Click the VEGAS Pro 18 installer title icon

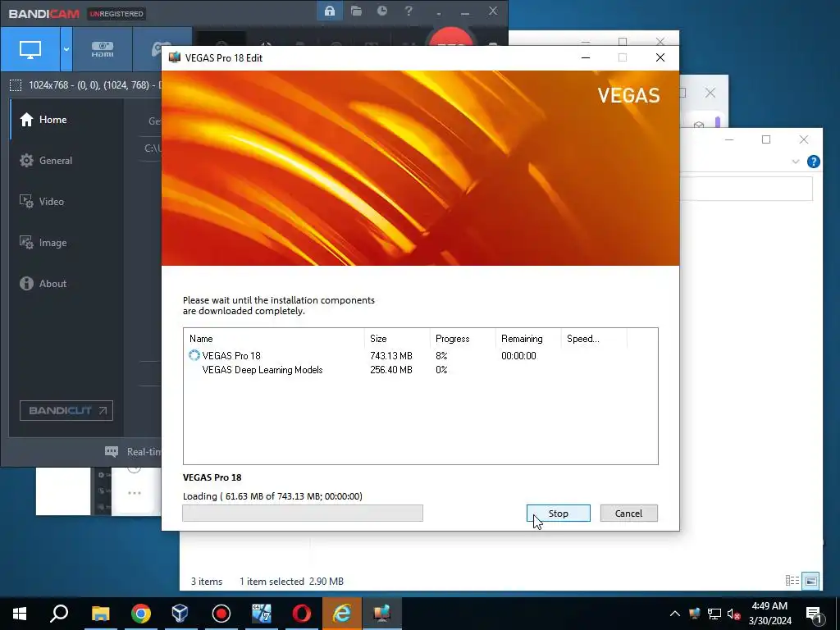[174, 57]
